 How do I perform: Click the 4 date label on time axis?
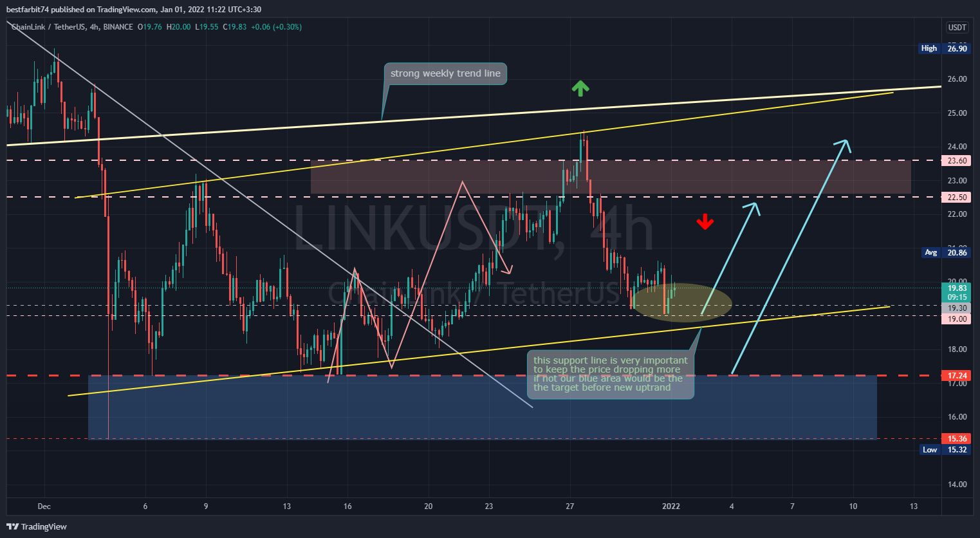(x=732, y=506)
